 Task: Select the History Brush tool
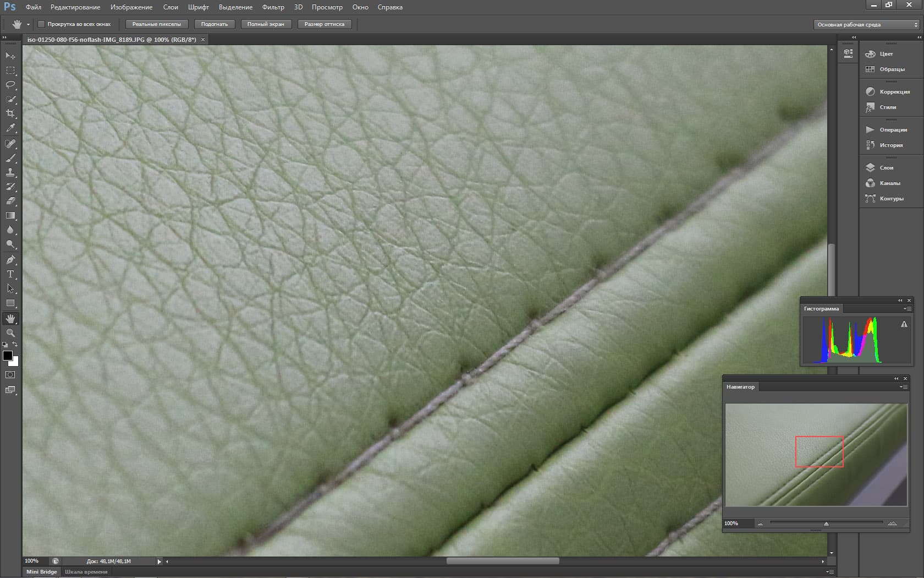coord(10,187)
